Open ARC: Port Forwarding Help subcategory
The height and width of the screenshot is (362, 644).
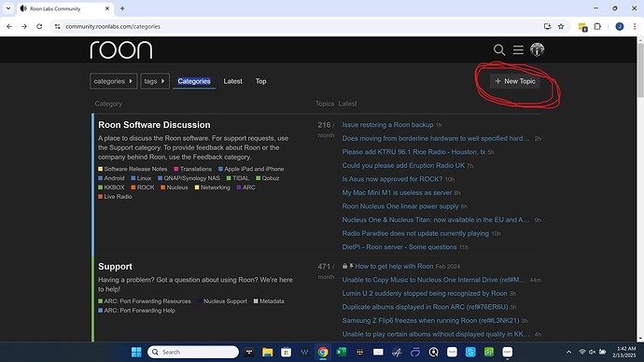(x=137, y=311)
